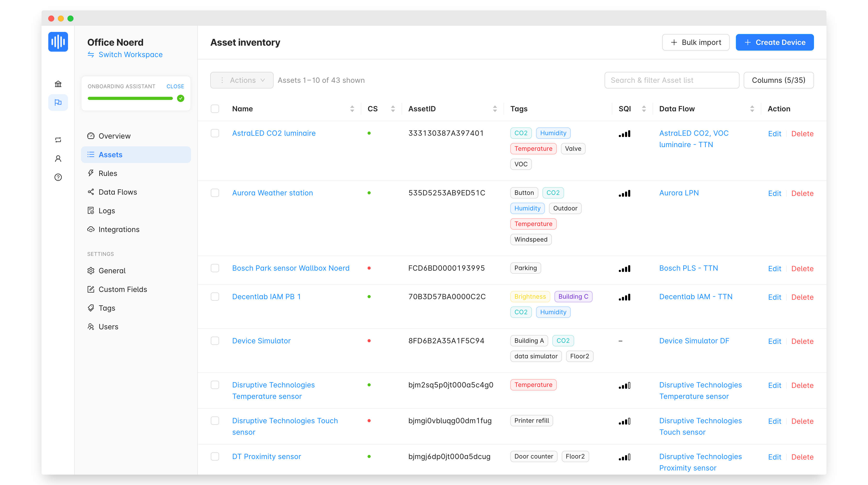868x485 pixels.
Task: Click the plus icon in Bulk import
Action: (674, 43)
